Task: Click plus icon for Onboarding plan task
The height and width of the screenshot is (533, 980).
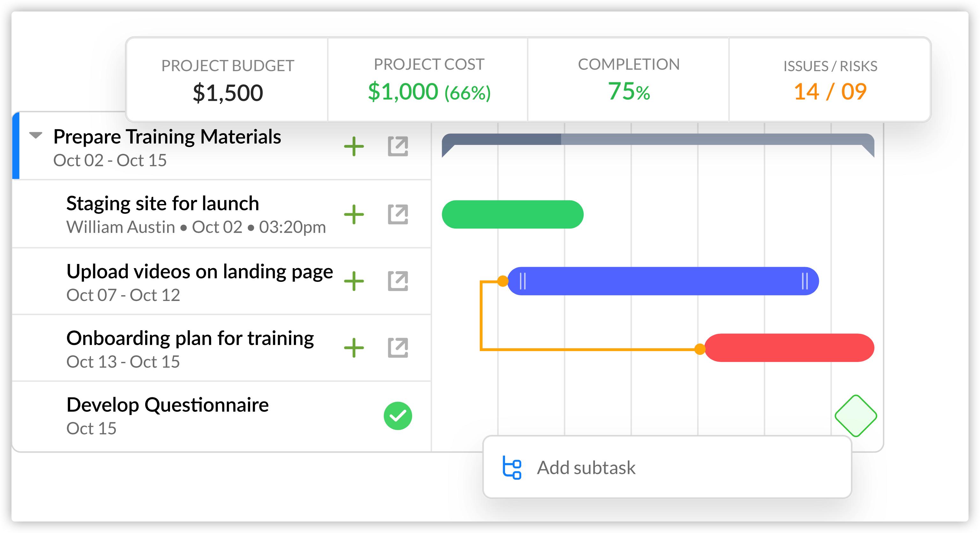Action: 354,348
